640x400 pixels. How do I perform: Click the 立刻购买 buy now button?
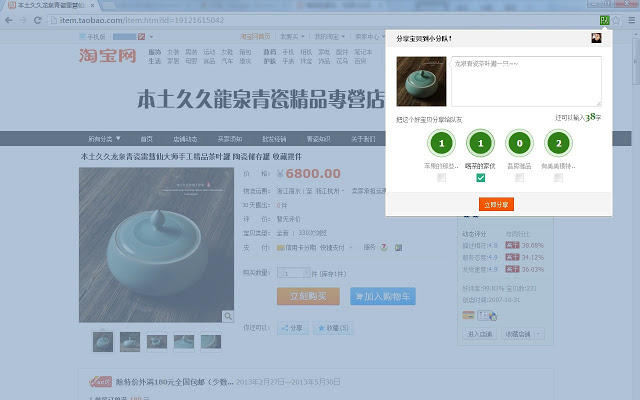308,296
